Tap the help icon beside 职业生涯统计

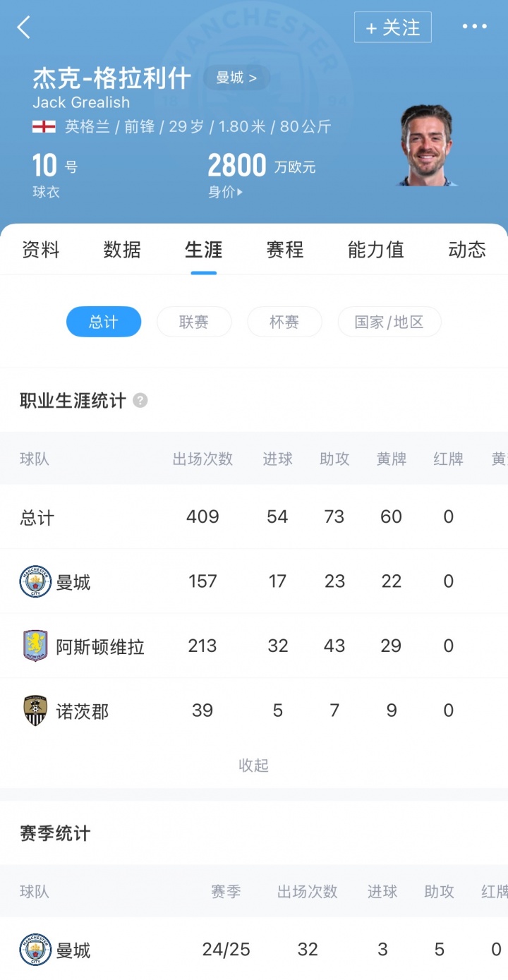click(140, 401)
